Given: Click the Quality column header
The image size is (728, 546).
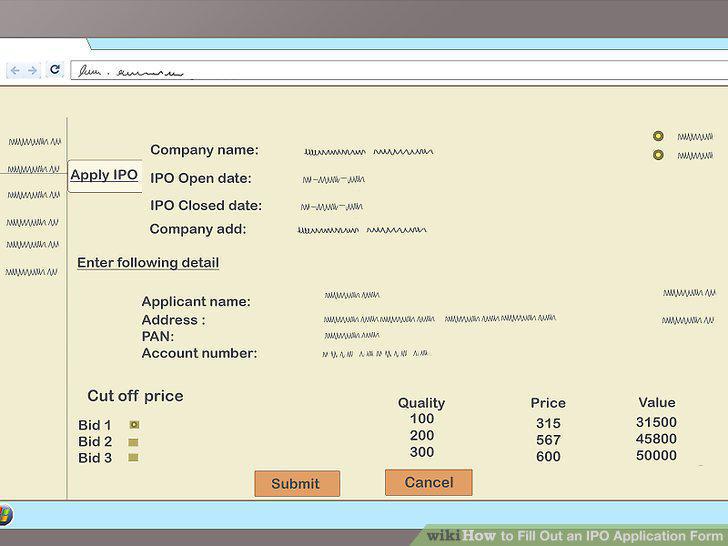Looking at the screenshot, I should 421,403.
